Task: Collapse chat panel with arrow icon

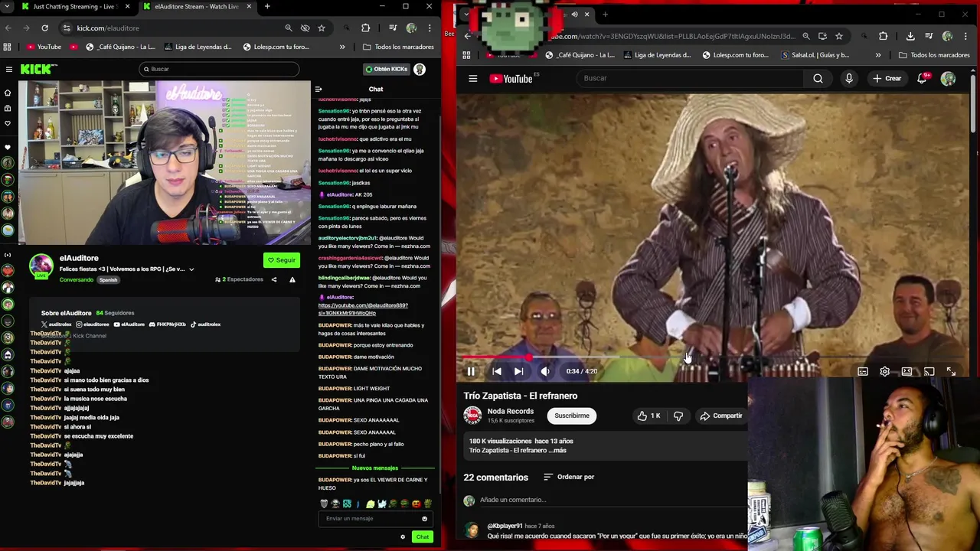Action: [318, 89]
